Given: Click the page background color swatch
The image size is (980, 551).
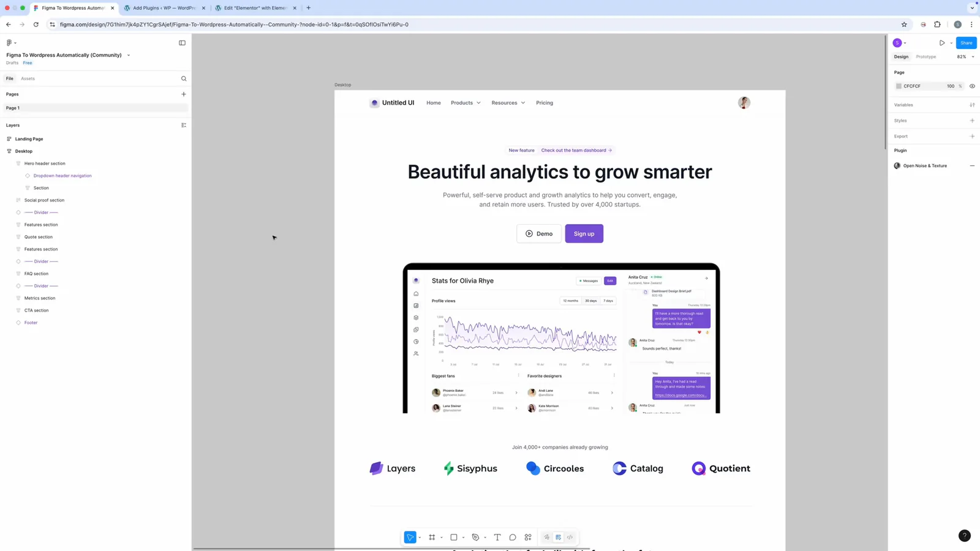Looking at the screenshot, I should pyautogui.click(x=899, y=86).
